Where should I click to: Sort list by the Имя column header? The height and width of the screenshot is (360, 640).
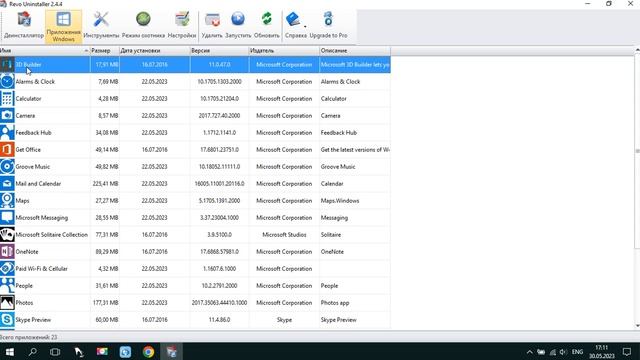[x=45, y=51]
